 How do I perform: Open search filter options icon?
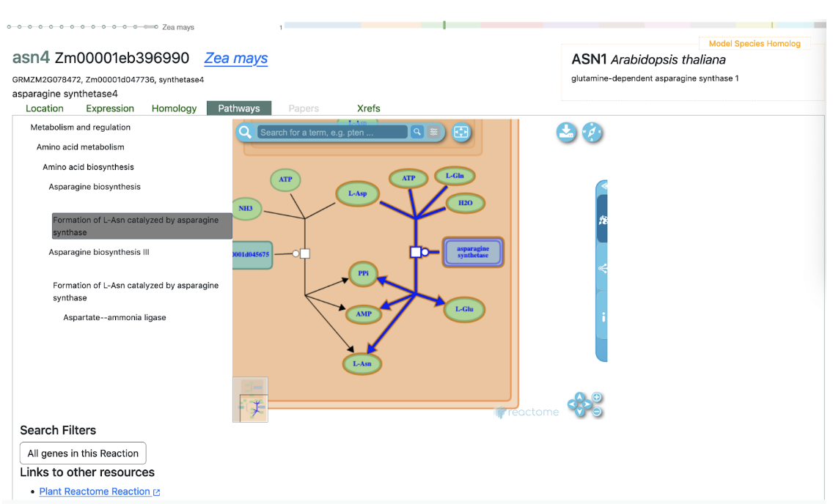pos(434,132)
